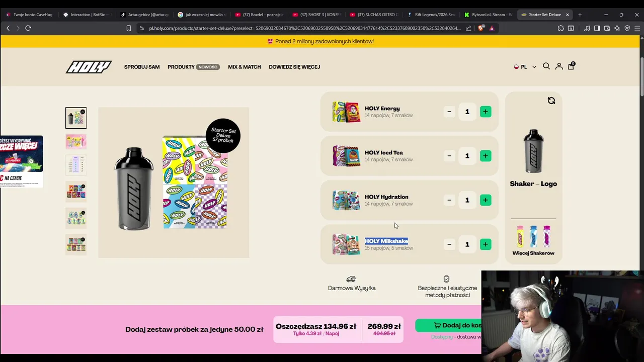
Task: Click the browser back arrow
Action: point(8,28)
